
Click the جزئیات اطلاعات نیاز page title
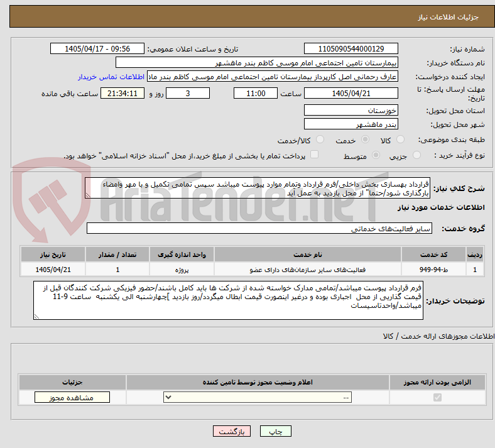click(449, 17)
